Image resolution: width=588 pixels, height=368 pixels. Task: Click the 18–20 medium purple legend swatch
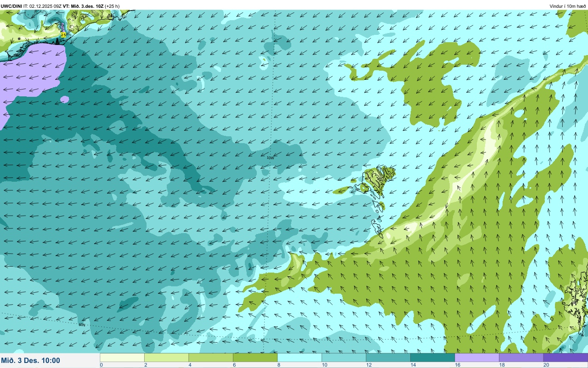pos(521,357)
